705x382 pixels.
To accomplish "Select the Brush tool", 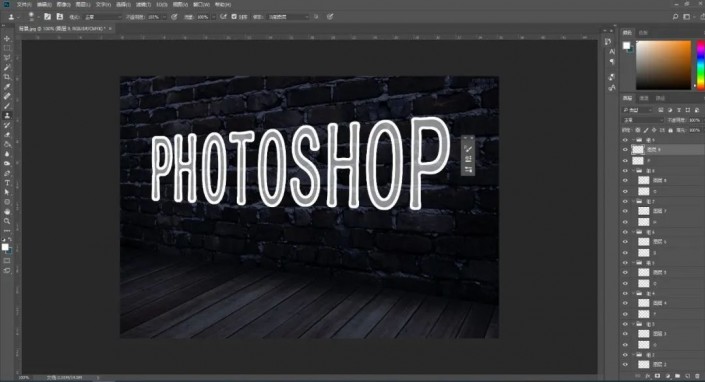I will coord(7,106).
